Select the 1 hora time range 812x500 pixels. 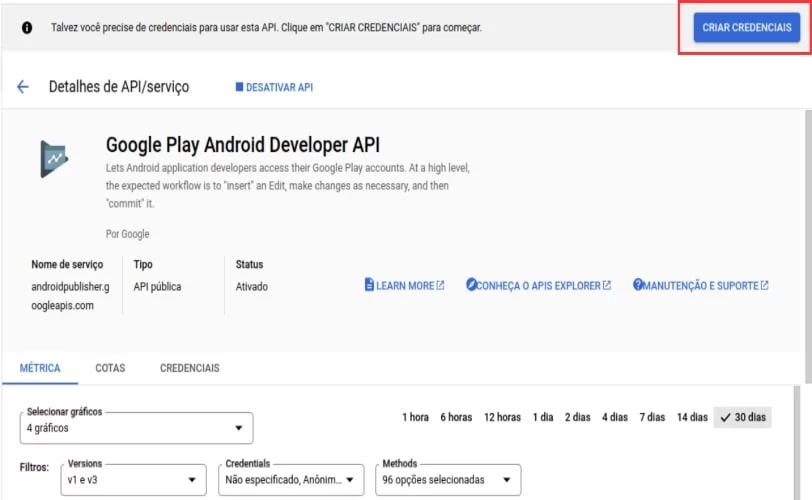point(415,417)
